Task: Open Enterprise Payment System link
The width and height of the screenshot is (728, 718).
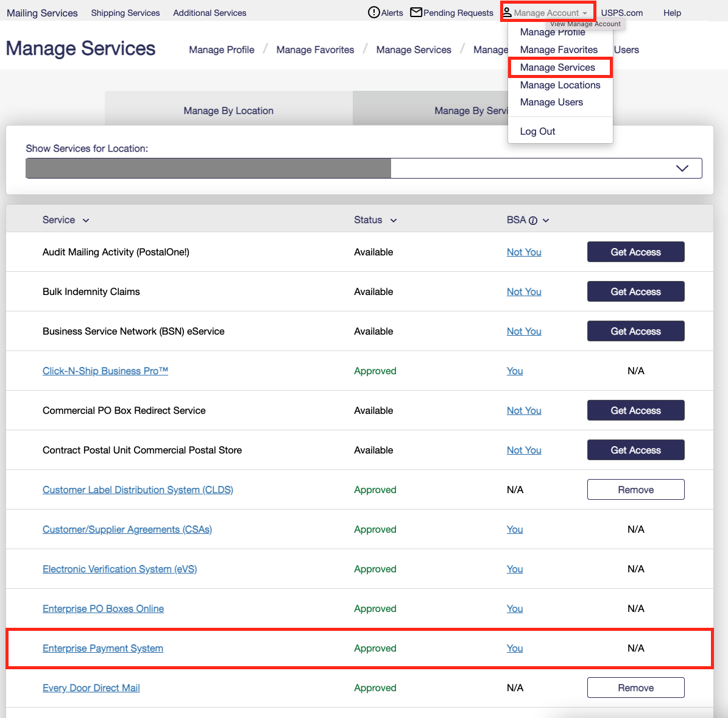Action: click(x=102, y=649)
